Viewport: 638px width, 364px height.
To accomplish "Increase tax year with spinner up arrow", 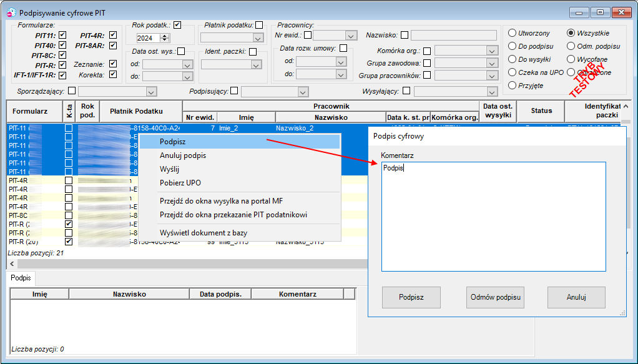I will point(165,36).
